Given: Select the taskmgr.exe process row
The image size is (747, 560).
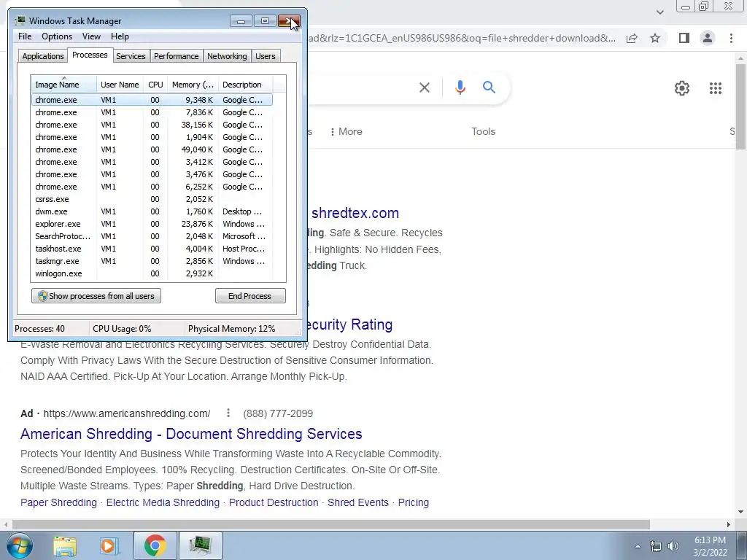Looking at the screenshot, I should 152,261.
